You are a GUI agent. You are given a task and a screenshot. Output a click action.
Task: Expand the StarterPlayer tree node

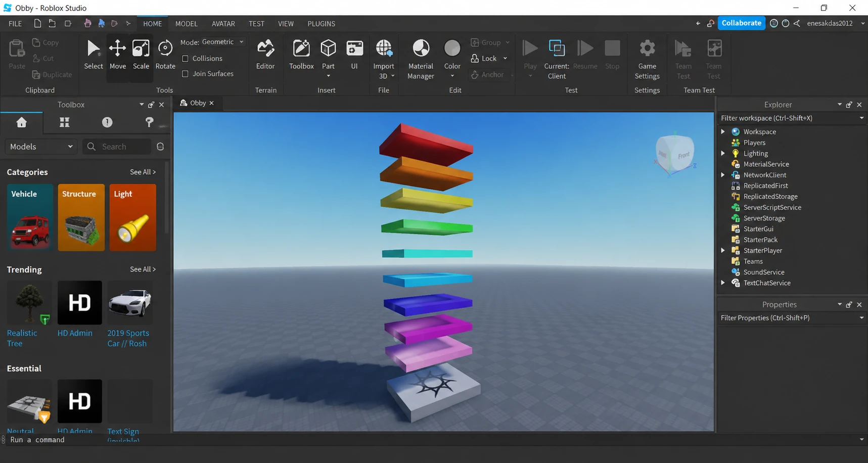coord(723,250)
